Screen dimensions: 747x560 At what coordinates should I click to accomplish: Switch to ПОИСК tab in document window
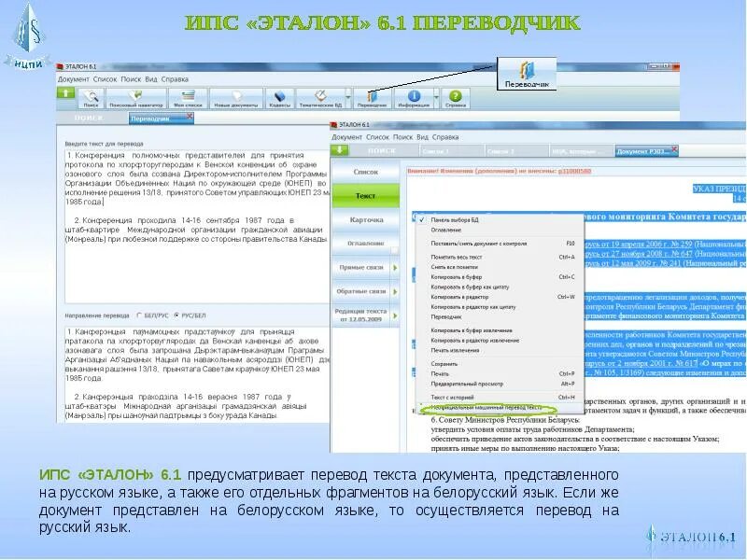tap(382, 151)
